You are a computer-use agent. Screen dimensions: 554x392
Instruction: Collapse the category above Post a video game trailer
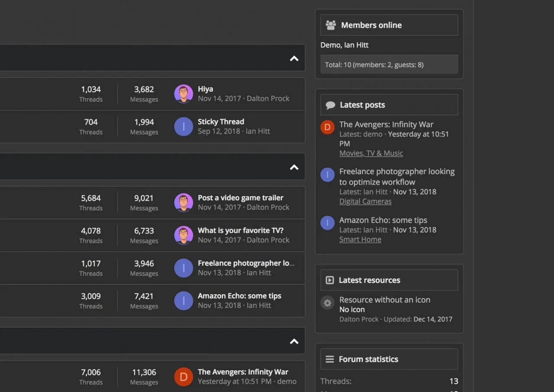(294, 167)
